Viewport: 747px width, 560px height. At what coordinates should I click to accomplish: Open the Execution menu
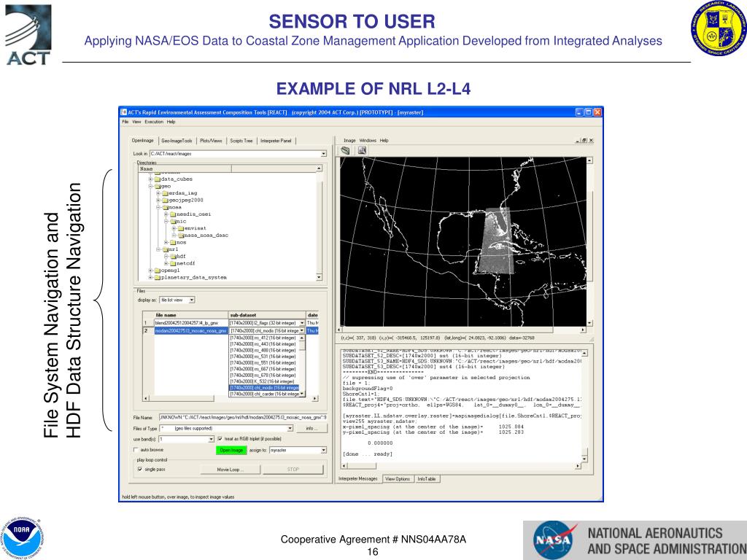click(x=154, y=122)
